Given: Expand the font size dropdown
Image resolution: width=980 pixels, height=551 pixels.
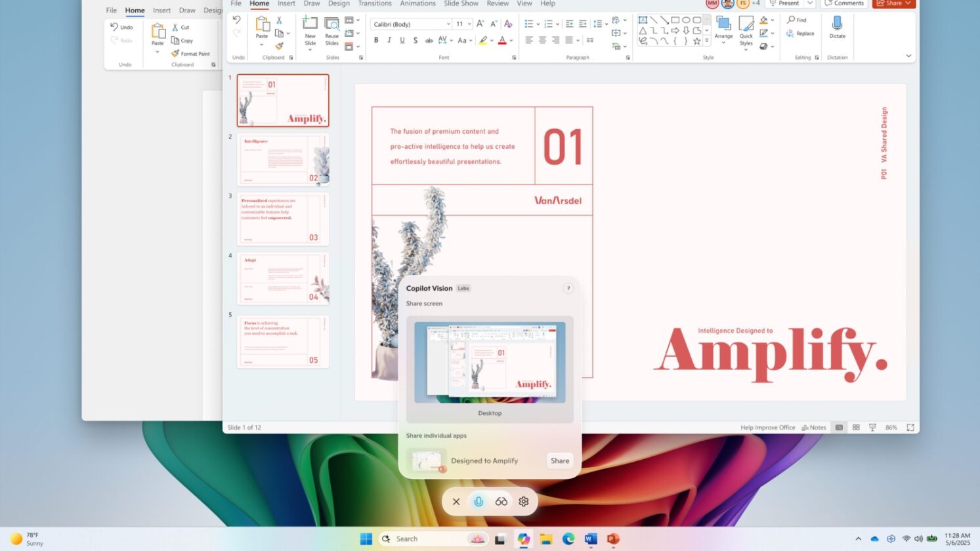Looking at the screenshot, I should pos(469,24).
